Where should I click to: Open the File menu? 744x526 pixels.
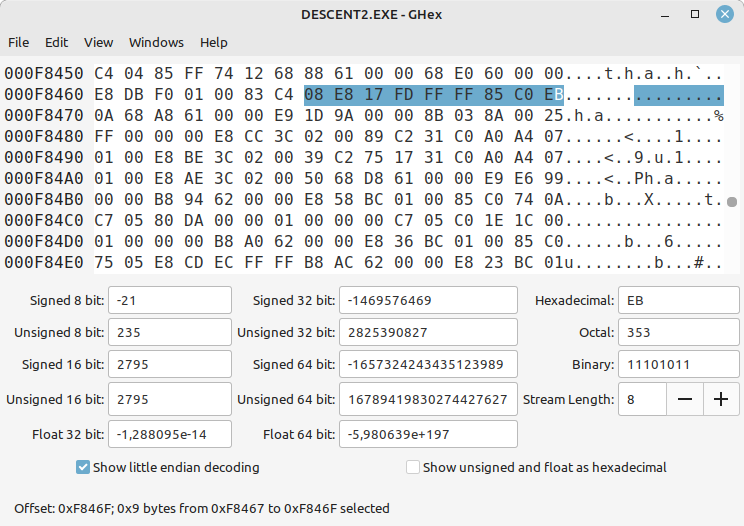click(x=19, y=43)
